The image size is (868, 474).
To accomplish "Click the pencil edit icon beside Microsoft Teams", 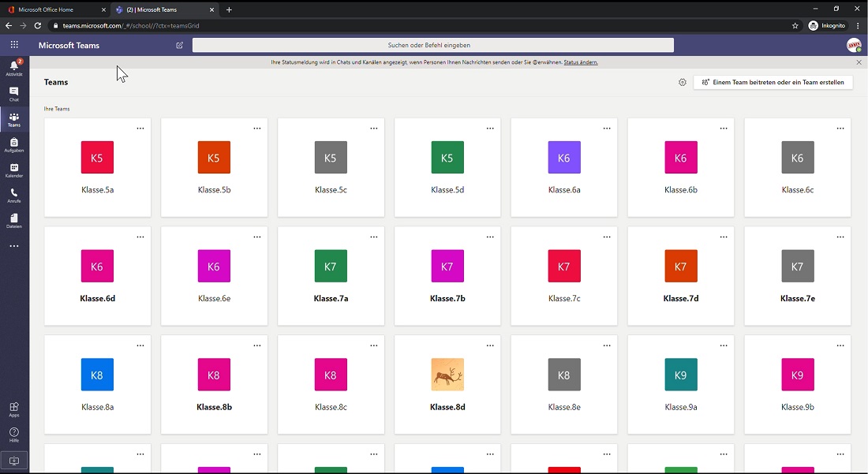I will click(x=179, y=45).
